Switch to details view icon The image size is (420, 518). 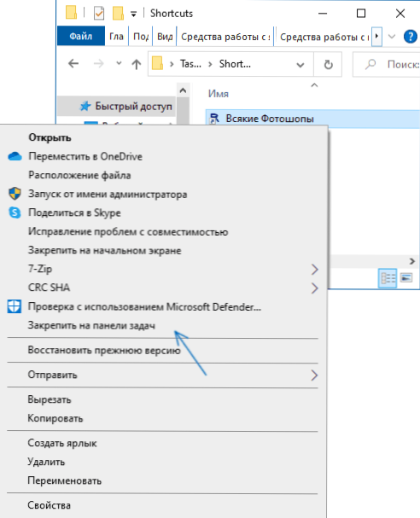388,278
